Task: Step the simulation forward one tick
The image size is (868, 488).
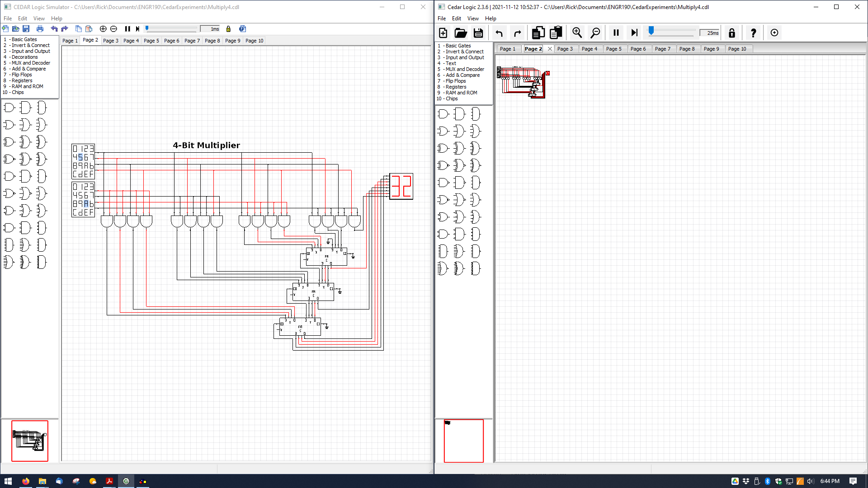Action: 634,33
